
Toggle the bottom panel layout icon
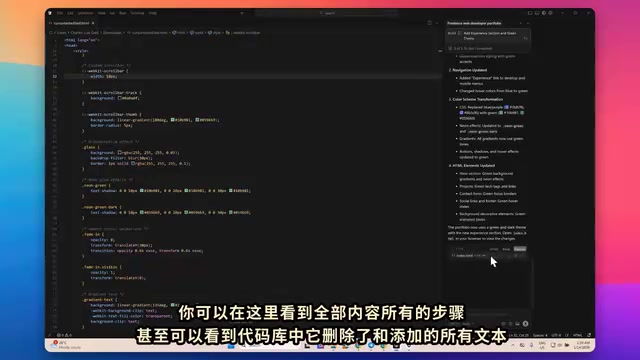click(537, 13)
